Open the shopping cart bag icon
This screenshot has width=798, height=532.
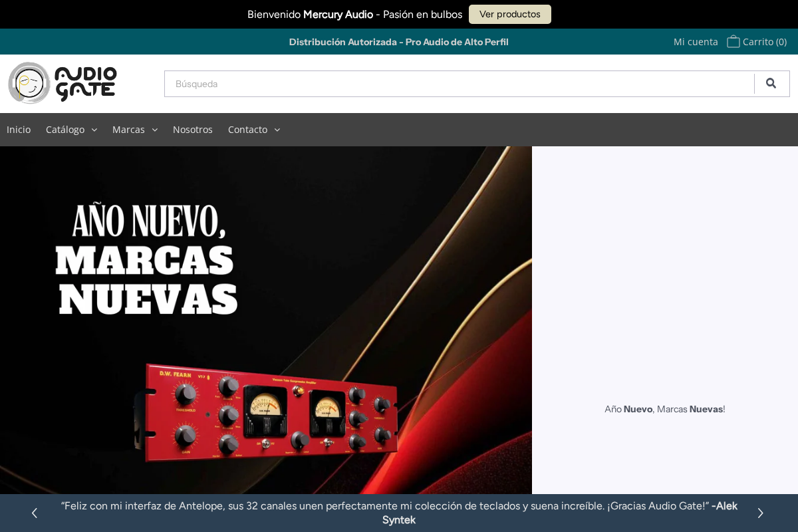[733, 41]
